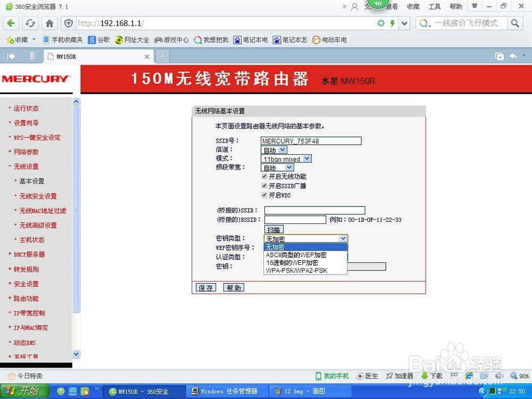Choose WPA-PSK/WPA2-PSK option
Screen dimensions: 532x399
click(x=305, y=270)
